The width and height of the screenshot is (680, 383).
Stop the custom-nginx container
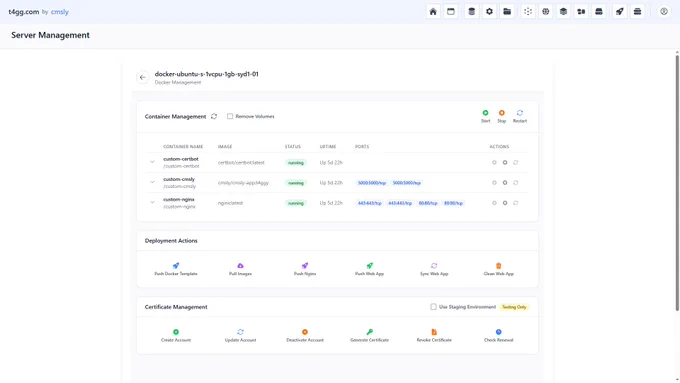tap(505, 203)
